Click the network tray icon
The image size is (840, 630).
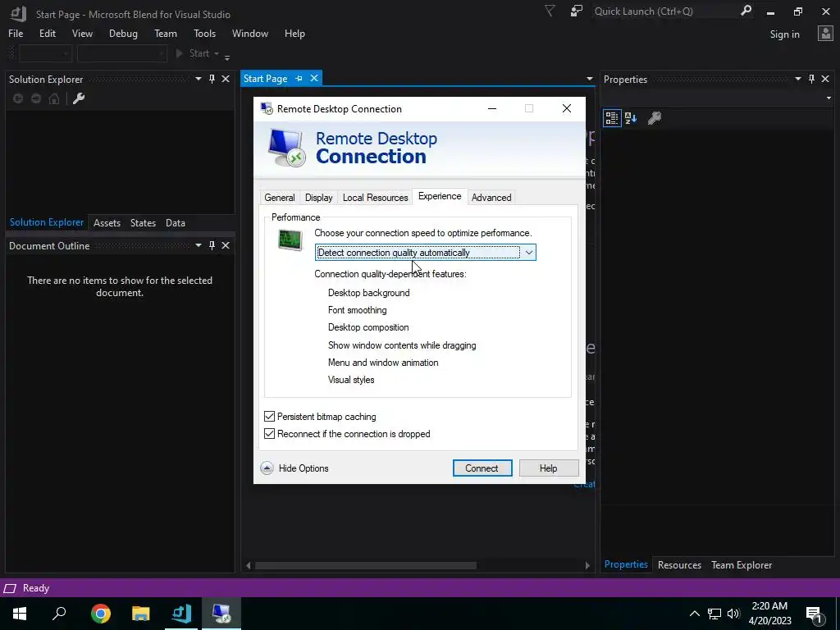pos(714,614)
